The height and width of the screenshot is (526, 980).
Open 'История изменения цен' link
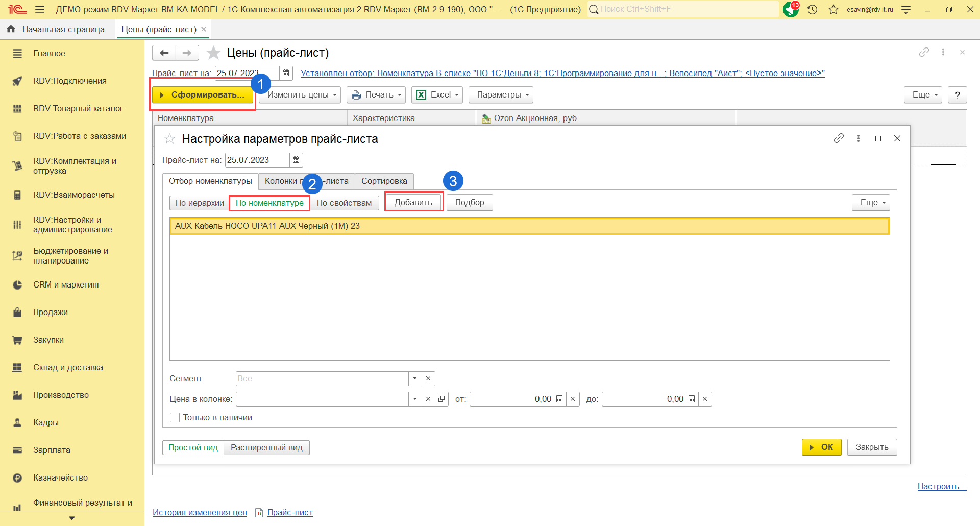tap(200, 513)
